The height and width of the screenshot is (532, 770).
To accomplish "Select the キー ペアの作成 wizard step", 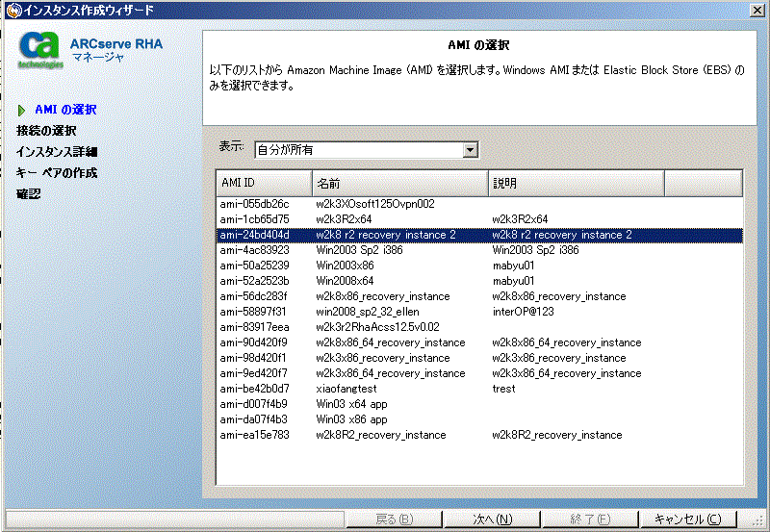I will [57, 173].
